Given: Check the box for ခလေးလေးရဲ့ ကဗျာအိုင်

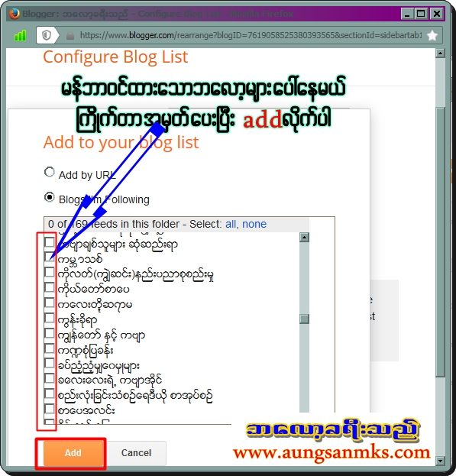Looking at the screenshot, I should click(x=49, y=378).
